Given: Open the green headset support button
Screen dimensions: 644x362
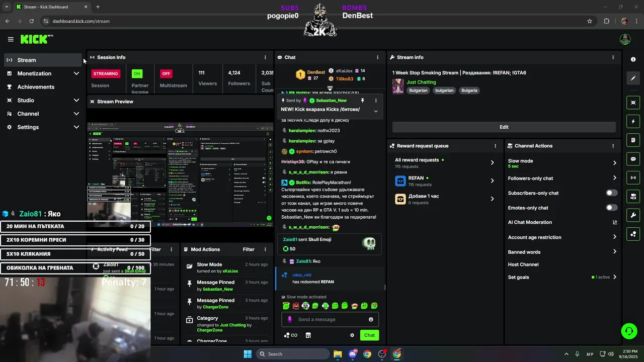Looking at the screenshot, I should (x=629, y=331).
